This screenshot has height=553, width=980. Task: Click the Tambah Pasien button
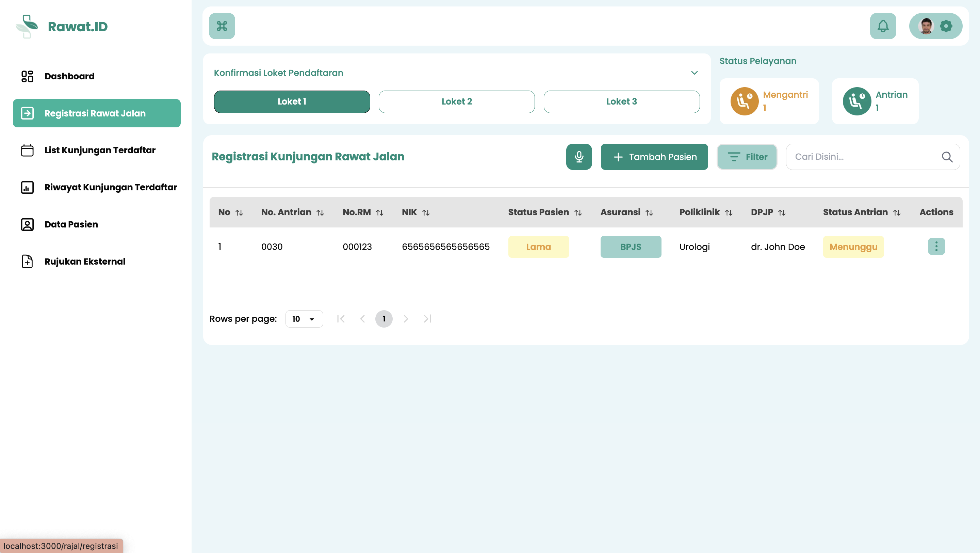(x=654, y=157)
